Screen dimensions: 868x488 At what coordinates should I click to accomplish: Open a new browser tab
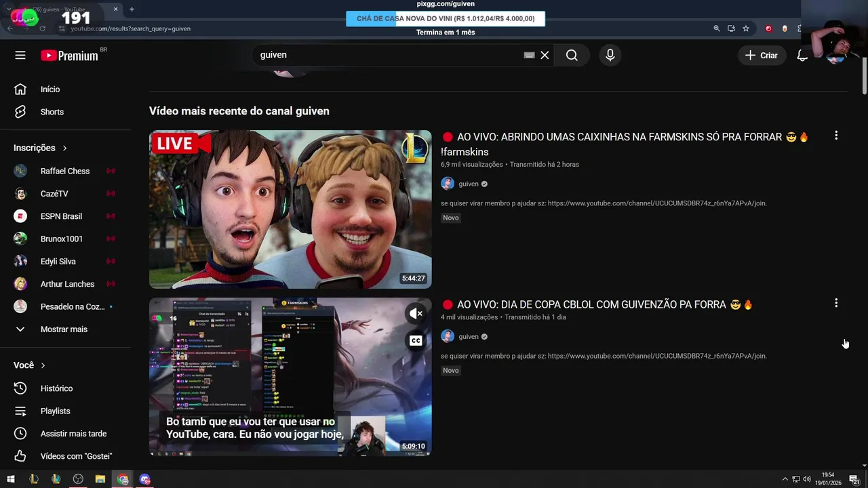(x=132, y=9)
